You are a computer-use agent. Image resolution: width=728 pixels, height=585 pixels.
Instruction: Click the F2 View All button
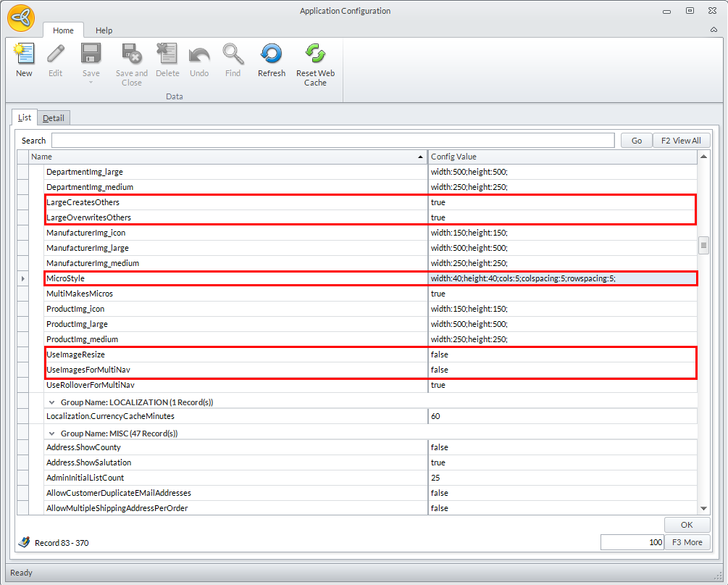click(682, 141)
